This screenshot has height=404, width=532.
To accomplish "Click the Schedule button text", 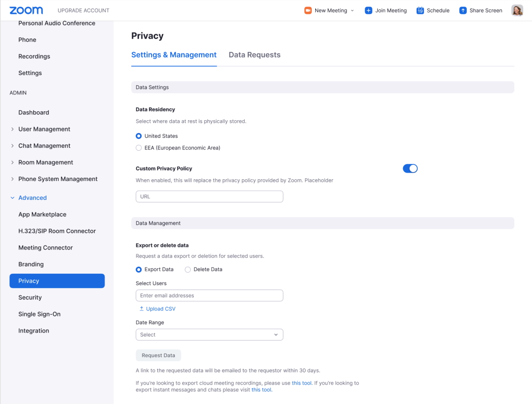I will tap(438, 11).
